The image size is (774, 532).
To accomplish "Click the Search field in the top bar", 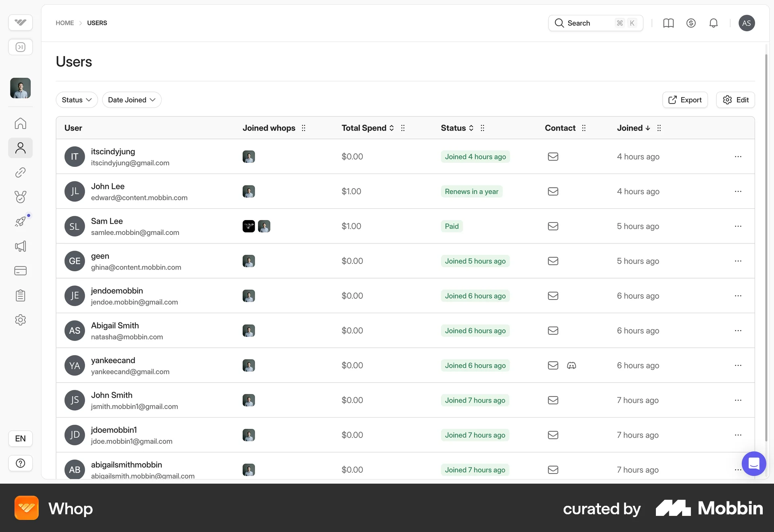I will point(589,23).
